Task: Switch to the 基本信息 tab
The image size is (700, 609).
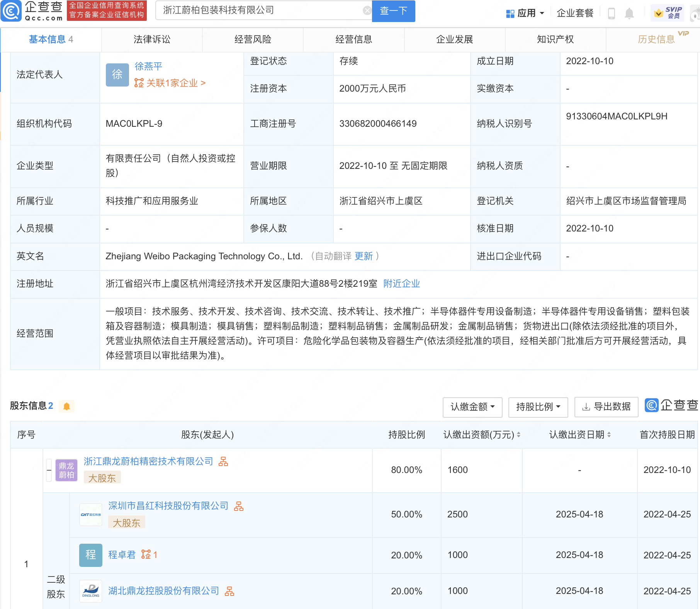Action: [51, 39]
